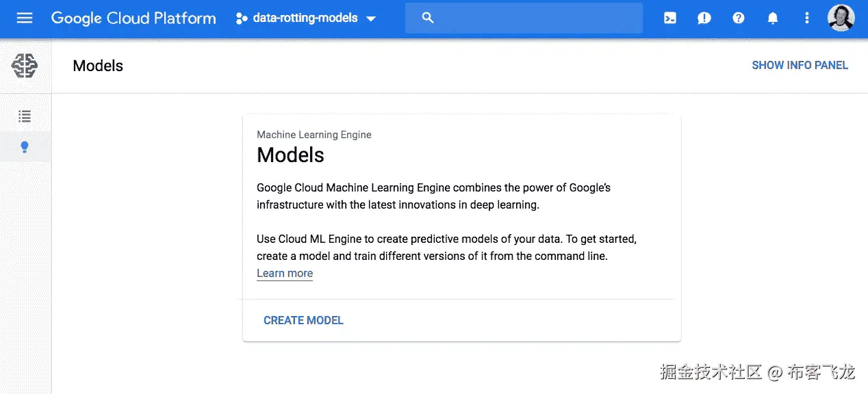Focus the top search input field

534,18
